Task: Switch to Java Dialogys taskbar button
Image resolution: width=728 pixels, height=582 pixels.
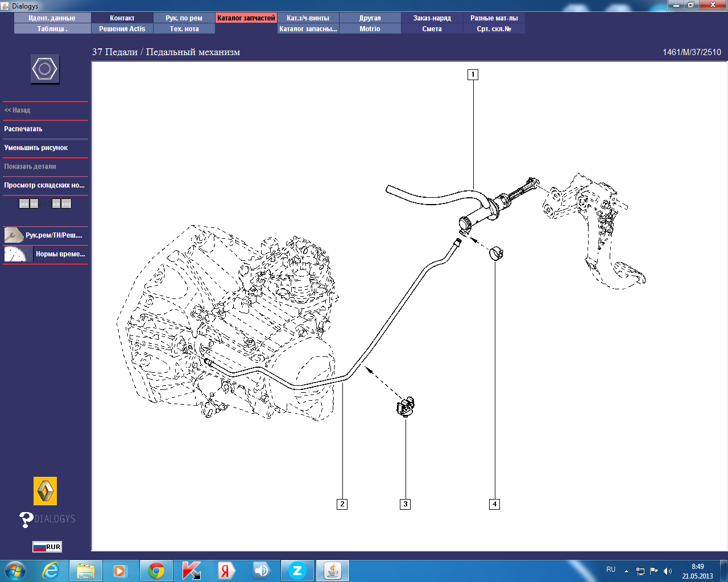Action: point(333,571)
